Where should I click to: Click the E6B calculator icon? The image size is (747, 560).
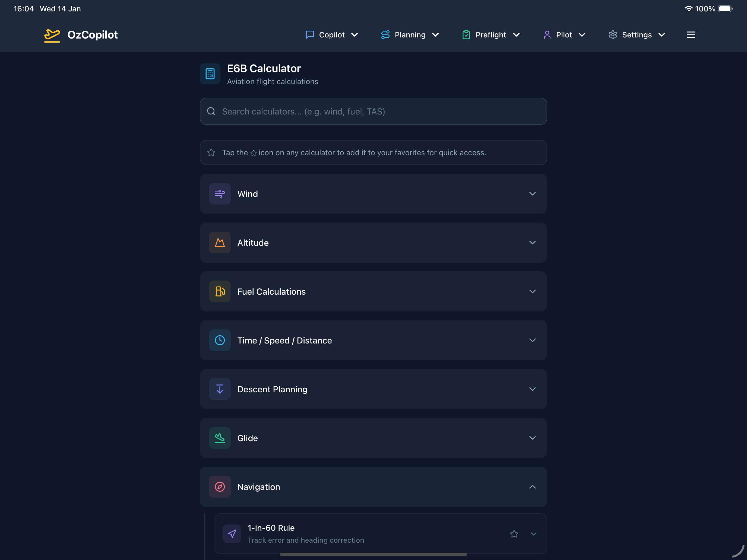pos(210,74)
